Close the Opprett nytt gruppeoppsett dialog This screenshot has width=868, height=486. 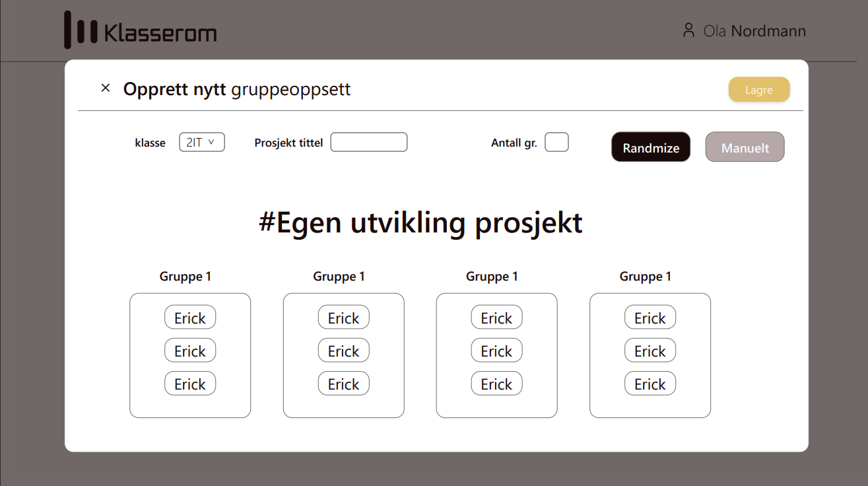pos(106,87)
